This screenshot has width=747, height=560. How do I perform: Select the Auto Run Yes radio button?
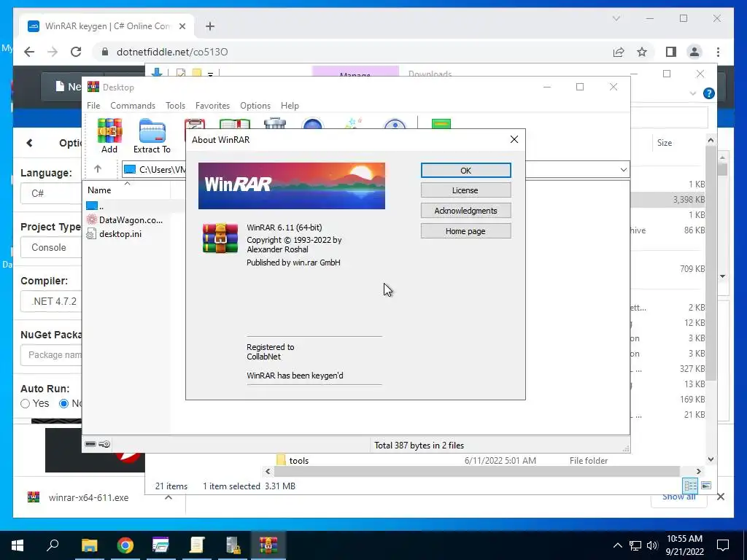coord(26,403)
